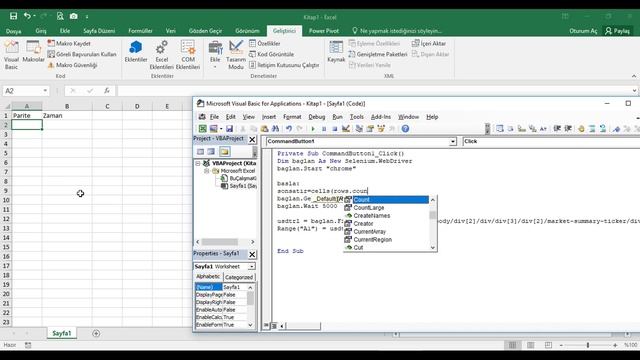Click the Excel save icon
The width and height of the screenshot is (640, 360).
click(13, 16)
